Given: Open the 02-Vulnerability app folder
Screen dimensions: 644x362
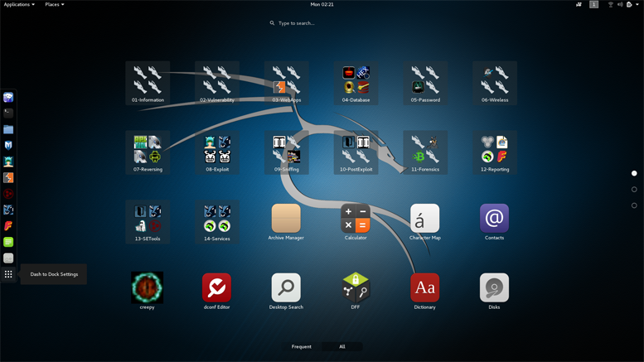Looking at the screenshot, I should (x=217, y=84).
